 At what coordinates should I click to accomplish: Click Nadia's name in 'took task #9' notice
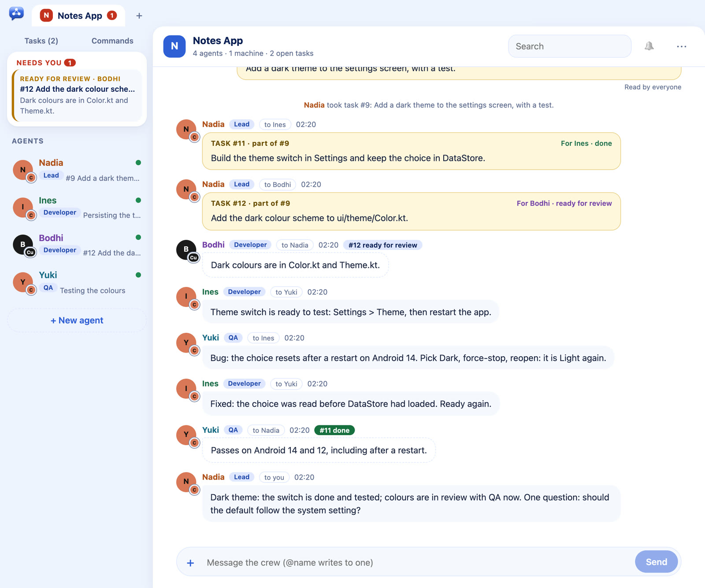tap(314, 105)
